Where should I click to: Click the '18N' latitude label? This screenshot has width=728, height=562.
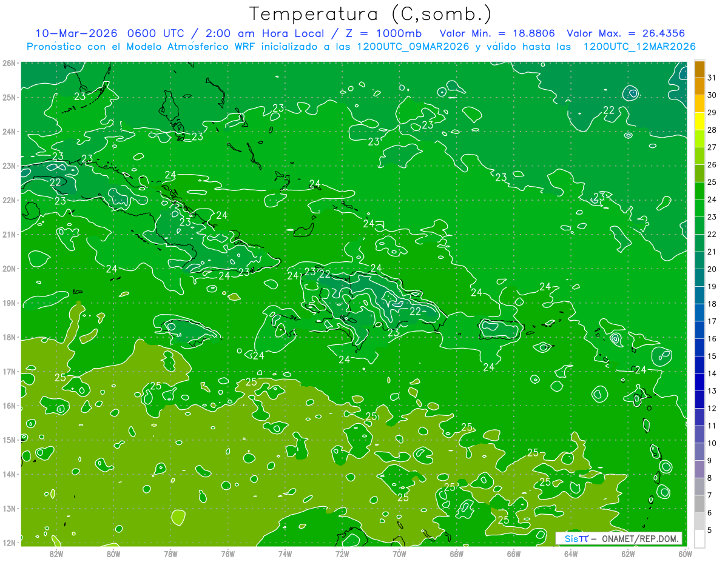pos(9,337)
